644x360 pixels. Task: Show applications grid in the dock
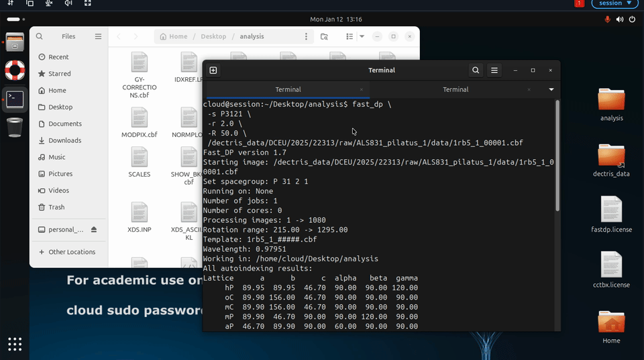pyautogui.click(x=15, y=343)
